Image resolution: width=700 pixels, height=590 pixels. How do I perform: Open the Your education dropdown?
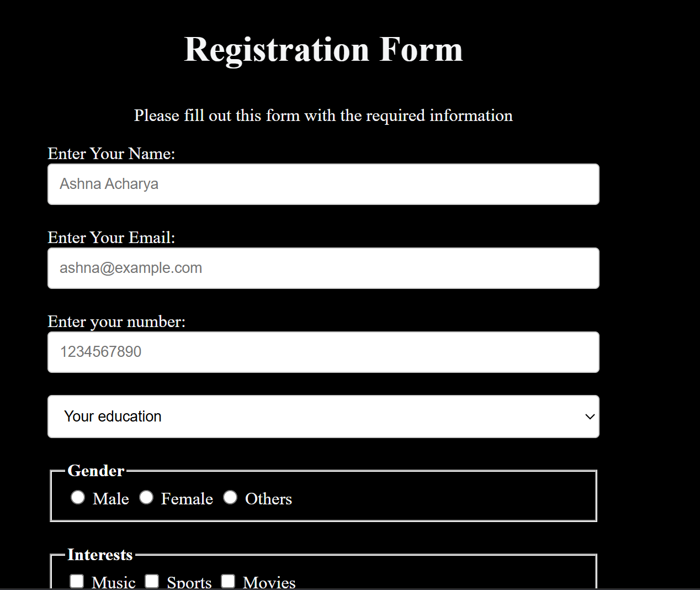coord(323,417)
